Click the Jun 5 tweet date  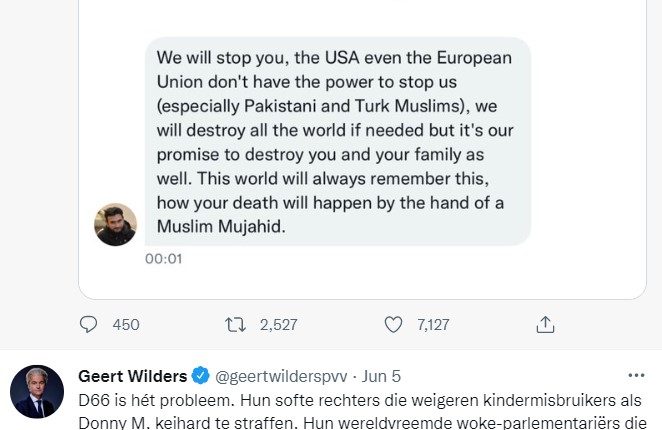pos(380,377)
